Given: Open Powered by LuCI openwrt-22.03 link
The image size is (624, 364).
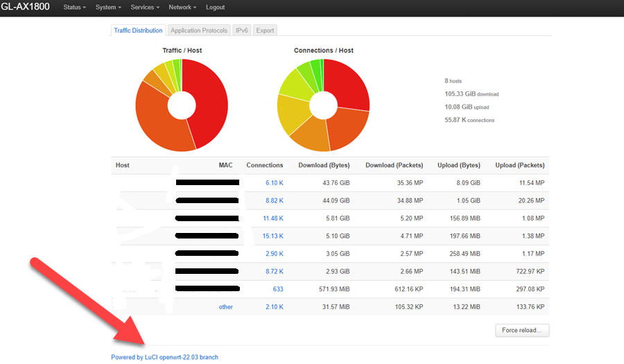Looking at the screenshot, I should point(165,357).
